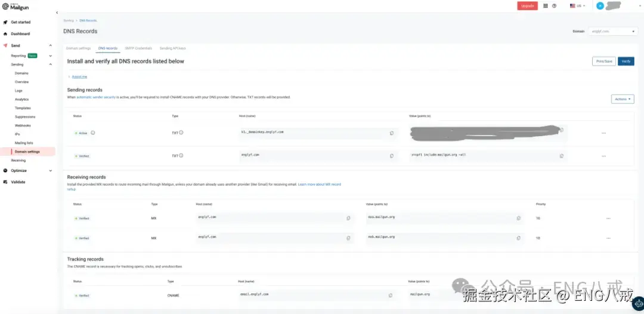
Task: Switch to the Domain settings tab
Action: 79,48
